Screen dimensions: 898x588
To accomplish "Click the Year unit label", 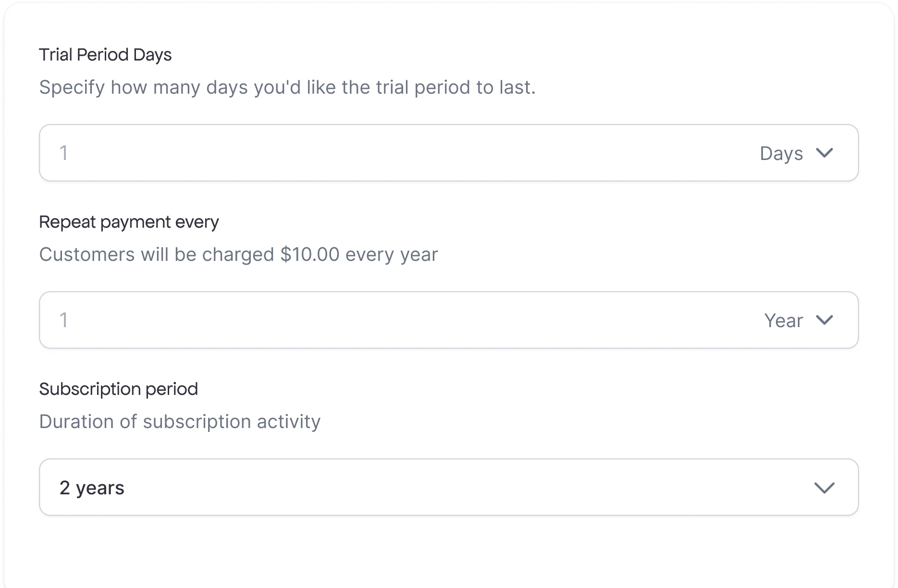I will 783,320.
